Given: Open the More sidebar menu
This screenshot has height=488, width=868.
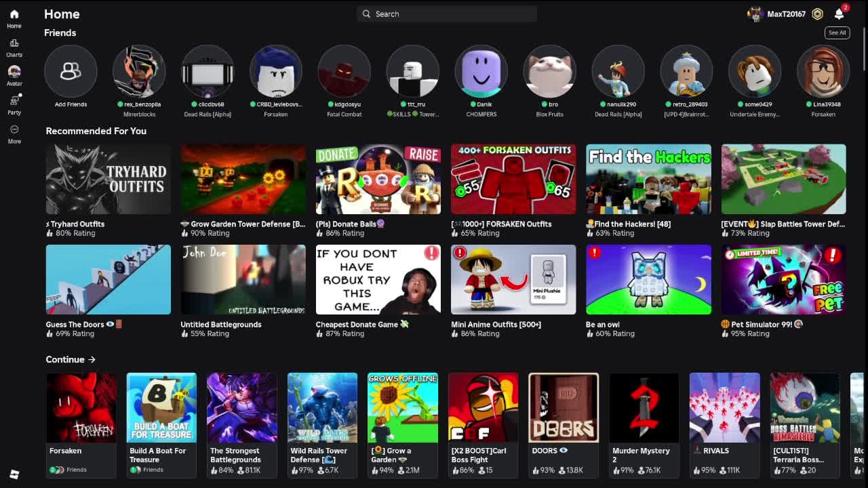Looking at the screenshot, I should click(14, 134).
